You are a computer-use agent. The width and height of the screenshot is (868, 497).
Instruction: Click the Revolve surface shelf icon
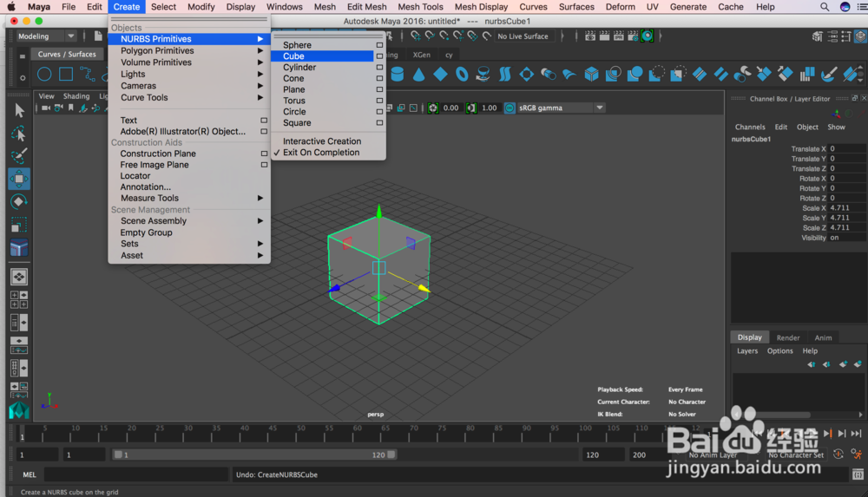483,75
